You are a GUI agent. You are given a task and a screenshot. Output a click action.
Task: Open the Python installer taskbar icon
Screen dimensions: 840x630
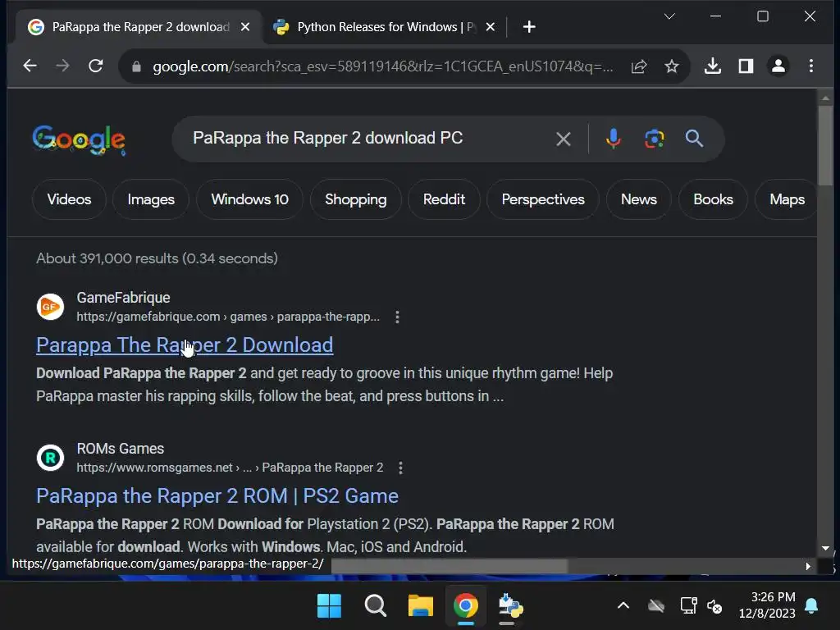click(x=510, y=606)
